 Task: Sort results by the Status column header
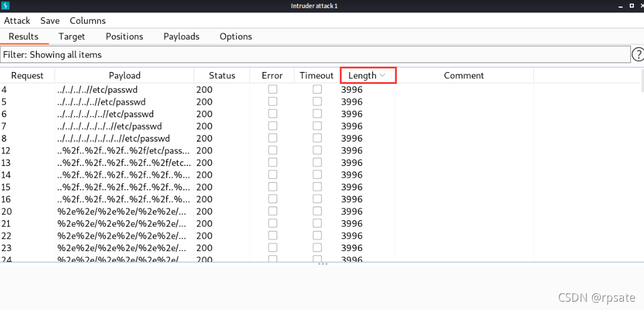point(222,76)
